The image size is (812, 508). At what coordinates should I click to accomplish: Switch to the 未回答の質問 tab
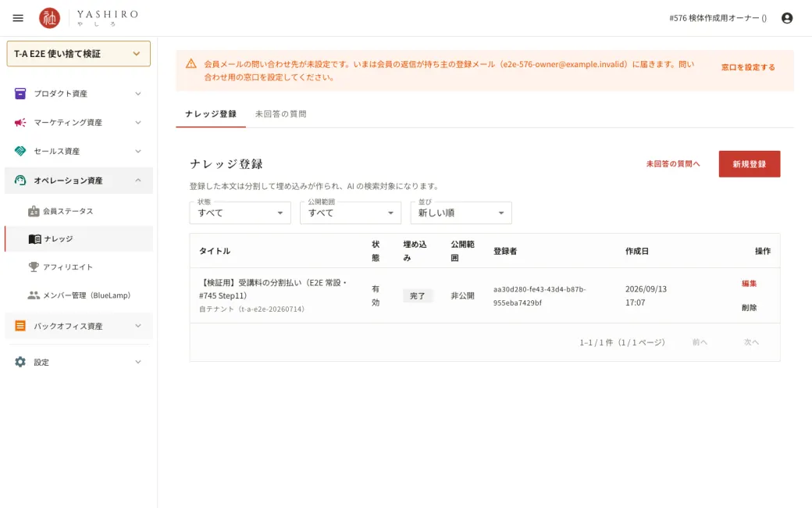(280, 114)
